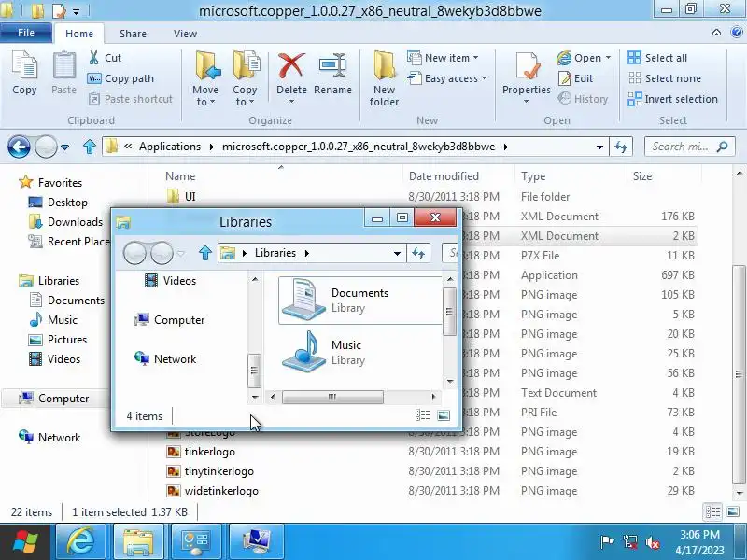Create a New folder from ribbon
This screenshot has width=747, height=560.
click(x=384, y=79)
